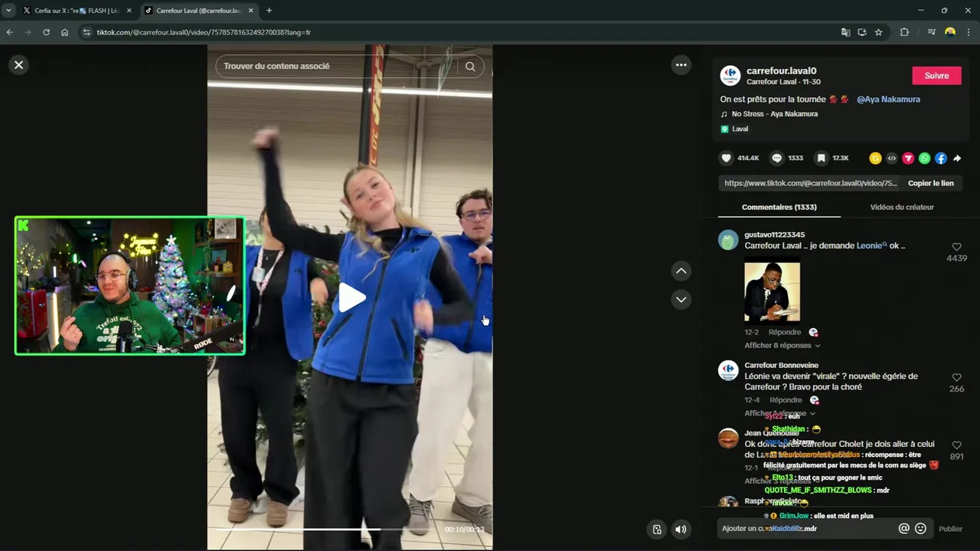The width and height of the screenshot is (980, 551).
Task: Reload the TikTok page
Action: click(x=46, y=32)
